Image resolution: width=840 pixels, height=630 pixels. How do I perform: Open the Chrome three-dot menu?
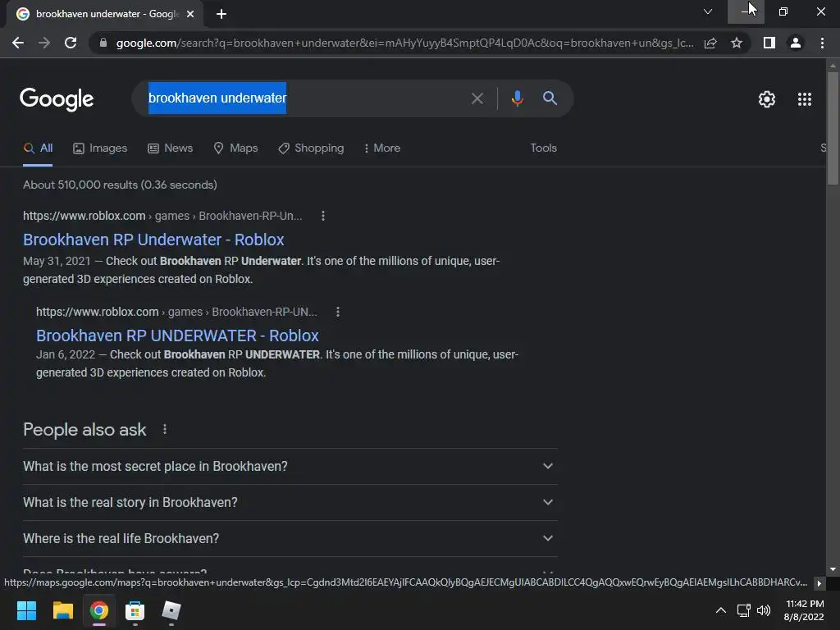822,43
